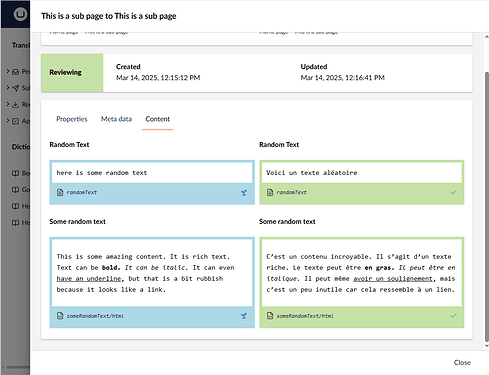Expand the sidebar tree item with paper plane icon
The image size is (489, 375).
[x=8, y=88]
